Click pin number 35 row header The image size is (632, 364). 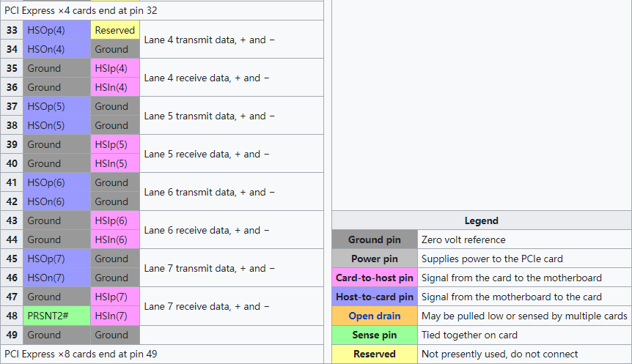12,68
